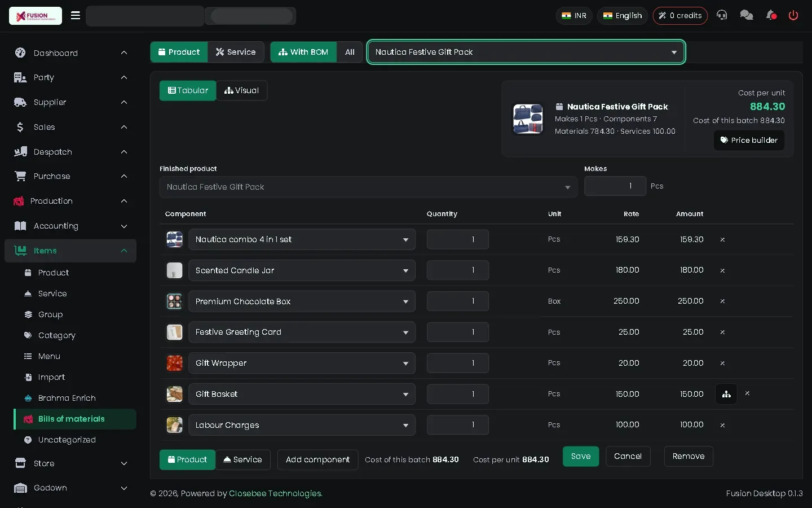Switch to Tabular view
This screenshot has width=812, height=508.
pyautogui.click(x=188, y=90)
